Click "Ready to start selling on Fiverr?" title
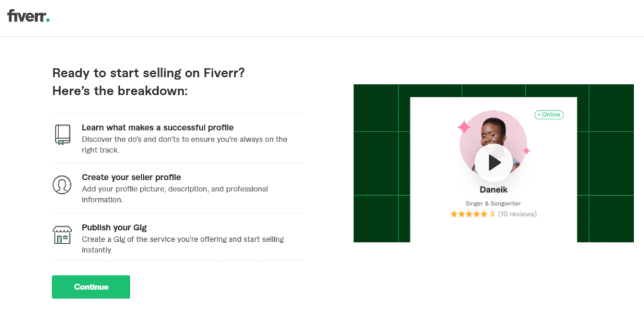This screenshot has height=316, width=644. (x=148, y=72)
